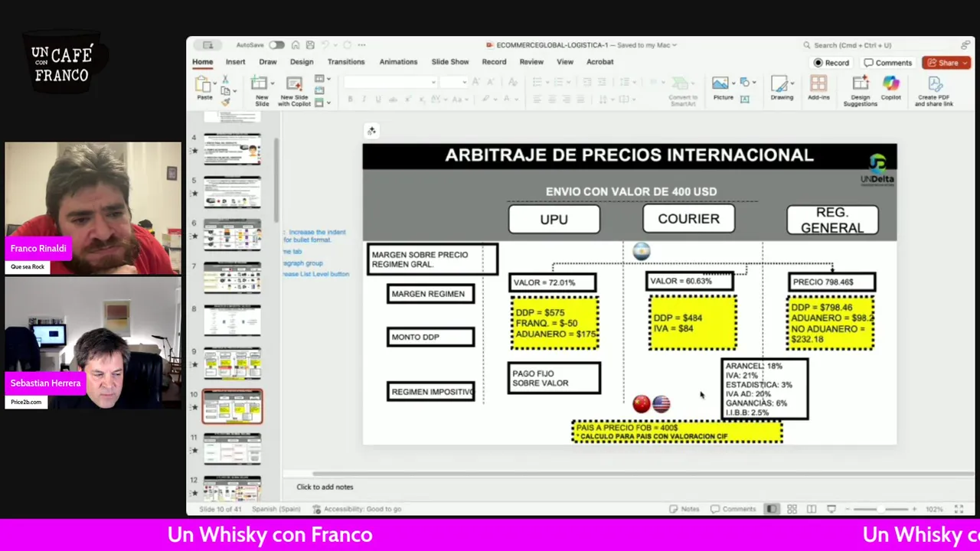Switch to the Transitions tab
The image size is (980, 551).
pos(346,62)
